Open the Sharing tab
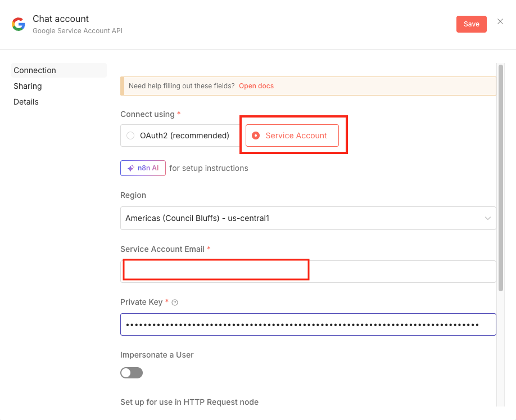The image size is (516, 420). pos(28,86)
